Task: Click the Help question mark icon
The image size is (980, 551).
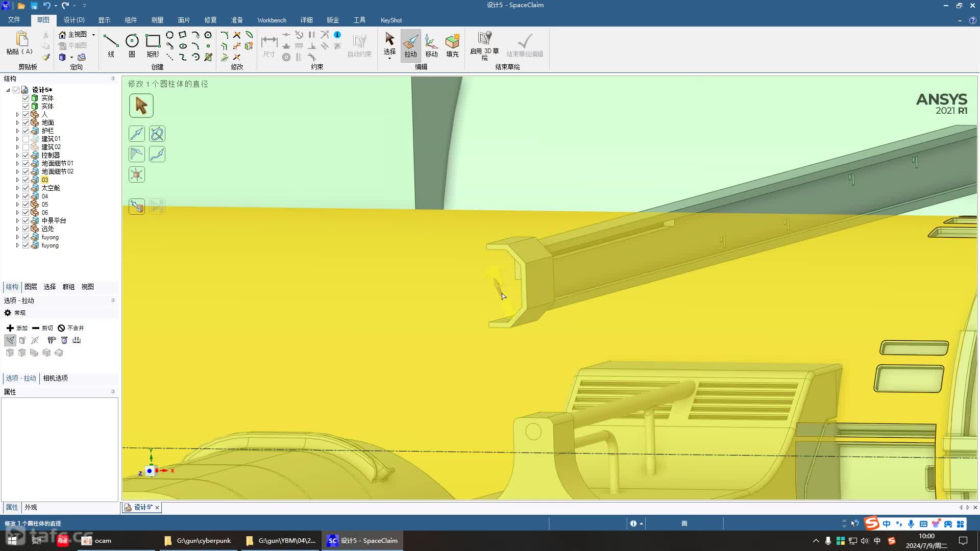Action: tap(972, 20)
